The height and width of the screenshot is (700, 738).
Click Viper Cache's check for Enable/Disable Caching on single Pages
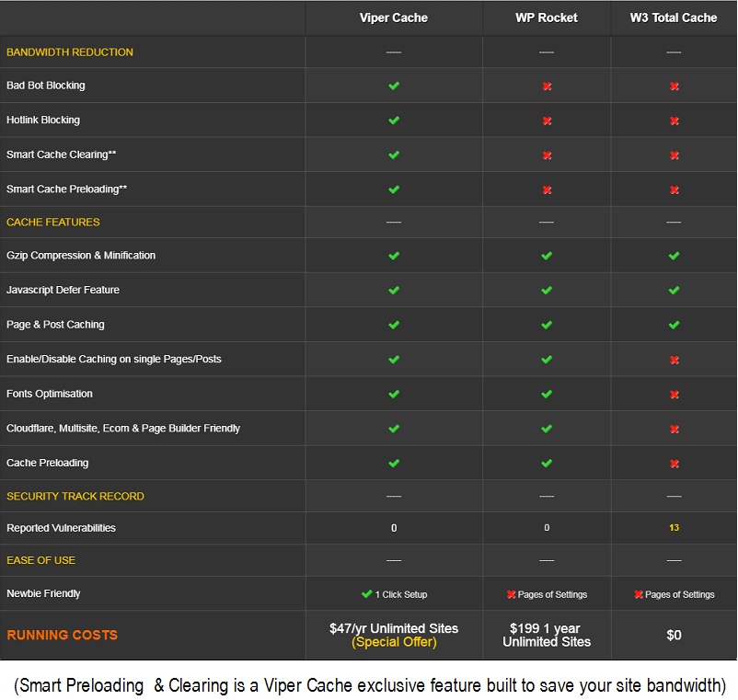coord(394,360)
